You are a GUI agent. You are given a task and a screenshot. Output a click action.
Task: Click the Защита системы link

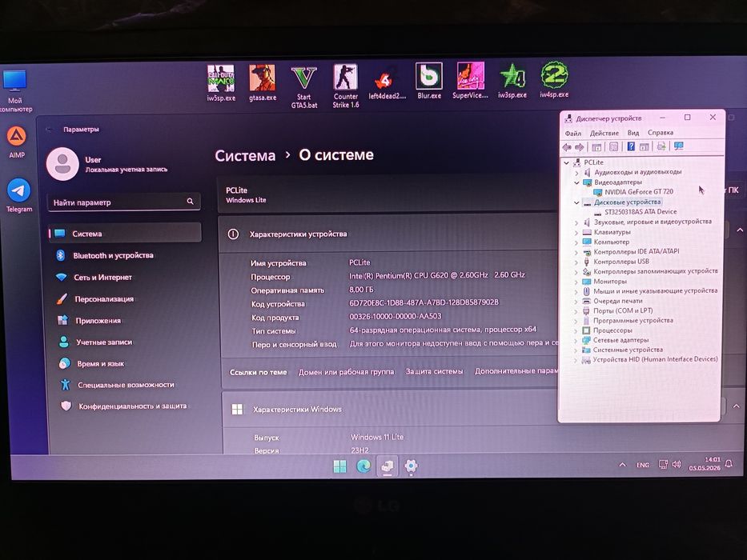pyautogui.click(x=434, y=371)
